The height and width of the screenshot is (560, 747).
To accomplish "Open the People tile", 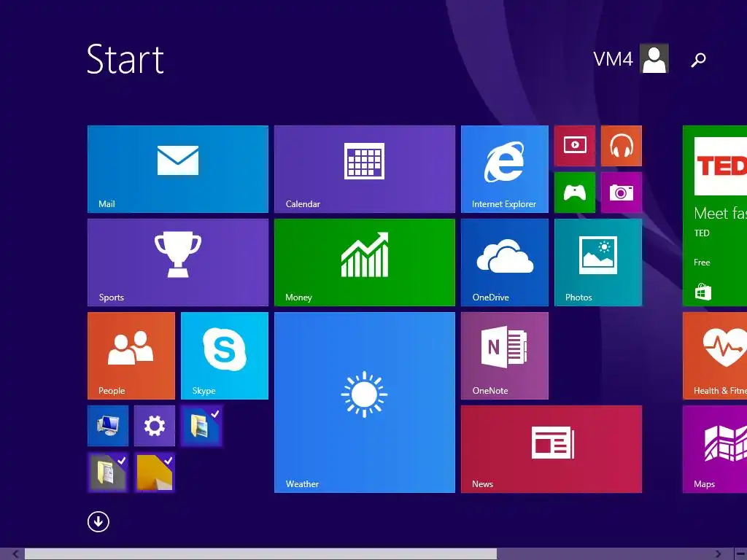I will point(131,356).
